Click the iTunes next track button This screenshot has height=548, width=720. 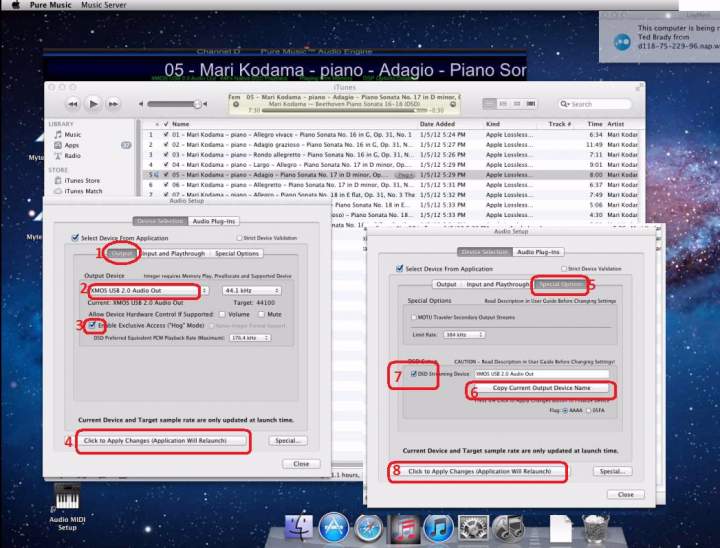[113, 104]
